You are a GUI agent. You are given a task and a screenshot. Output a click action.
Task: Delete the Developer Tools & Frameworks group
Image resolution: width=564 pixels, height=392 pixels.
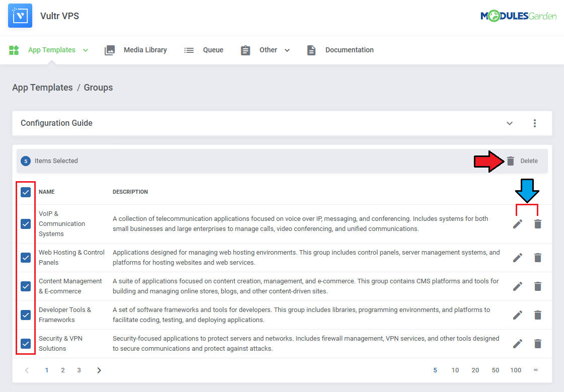(538, 315)
